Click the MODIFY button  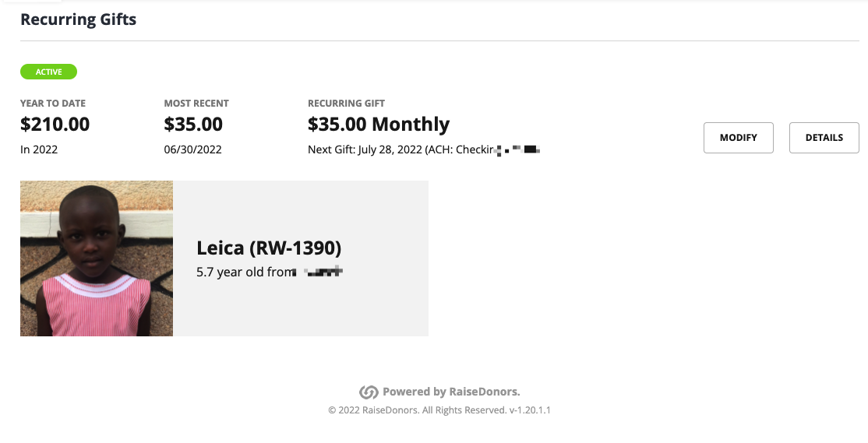point(738,138)
